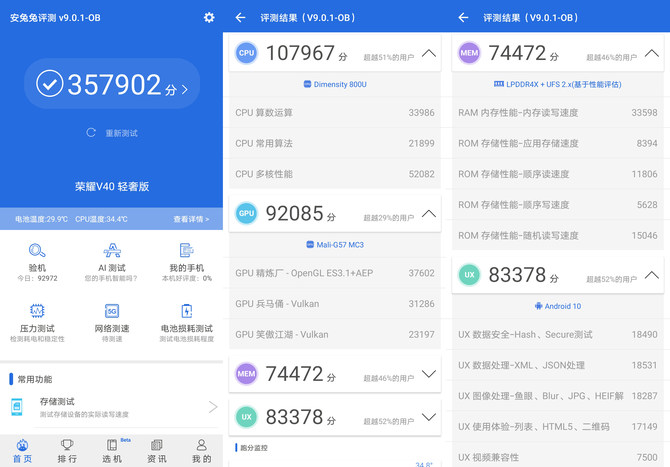Switch to the 我的 profile tab
670x467 pixels.
click(202, 451)
